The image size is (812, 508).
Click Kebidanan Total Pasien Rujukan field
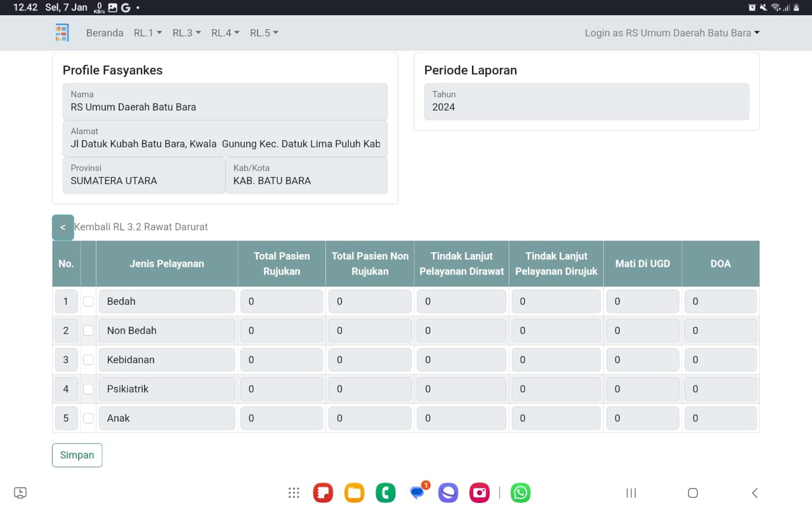point(282,359)
